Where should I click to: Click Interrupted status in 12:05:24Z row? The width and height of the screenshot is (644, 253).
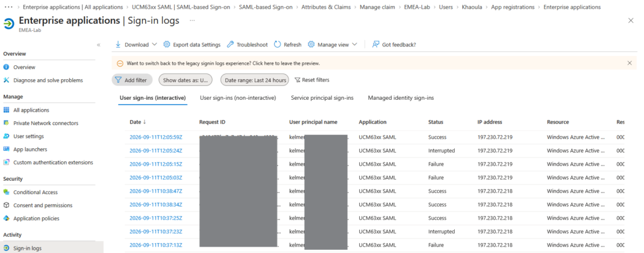coord(441,151)
